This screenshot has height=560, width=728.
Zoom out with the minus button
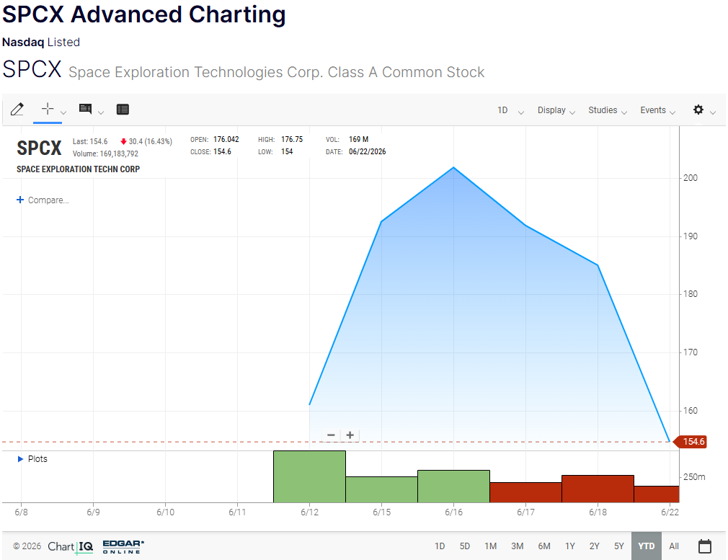click(331, 435)
